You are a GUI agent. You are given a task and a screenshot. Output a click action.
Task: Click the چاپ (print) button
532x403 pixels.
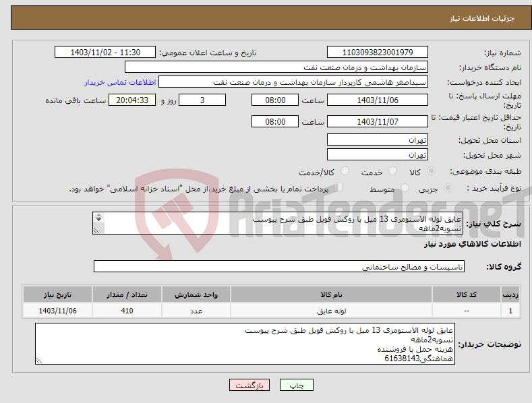pos(296,385)
